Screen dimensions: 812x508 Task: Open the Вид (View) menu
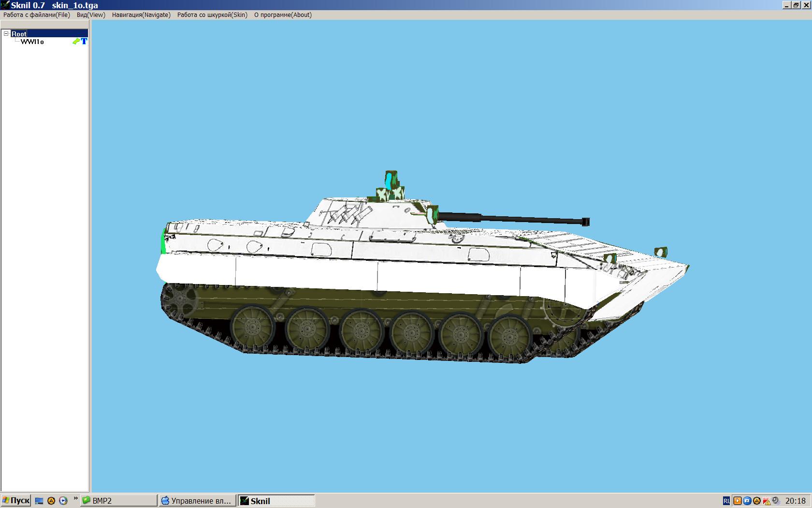point(91,15)
